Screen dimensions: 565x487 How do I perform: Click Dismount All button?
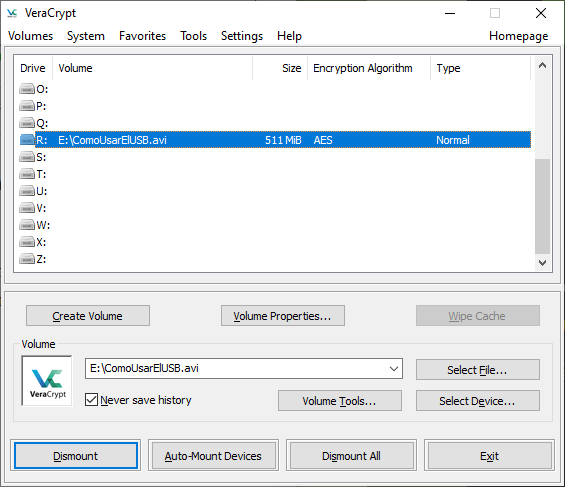(x=351, y=456)
